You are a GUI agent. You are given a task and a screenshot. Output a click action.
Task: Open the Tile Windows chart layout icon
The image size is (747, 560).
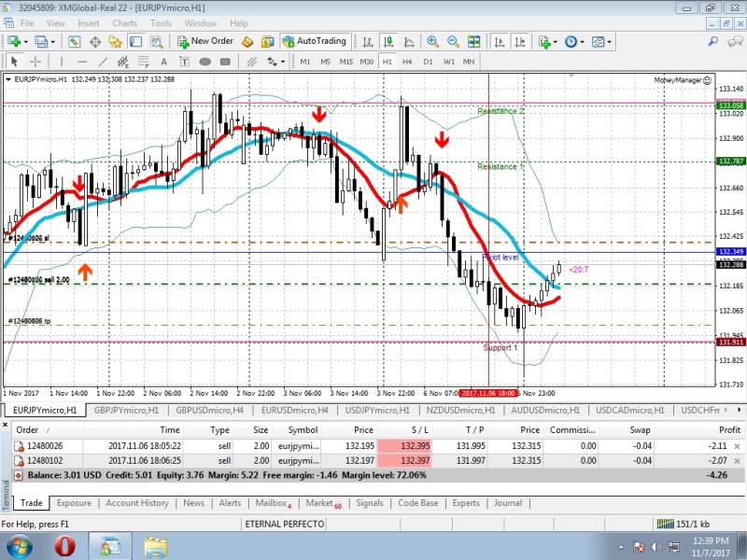coord(472,41)
